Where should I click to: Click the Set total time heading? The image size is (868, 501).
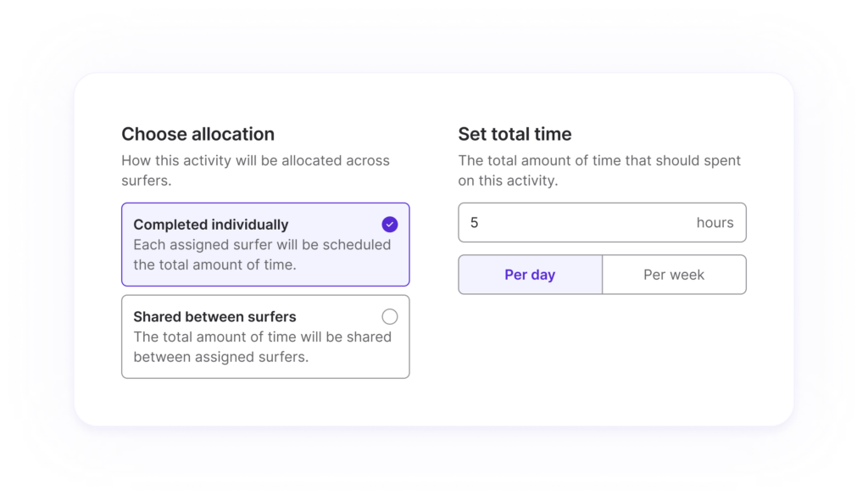(515, 134)
